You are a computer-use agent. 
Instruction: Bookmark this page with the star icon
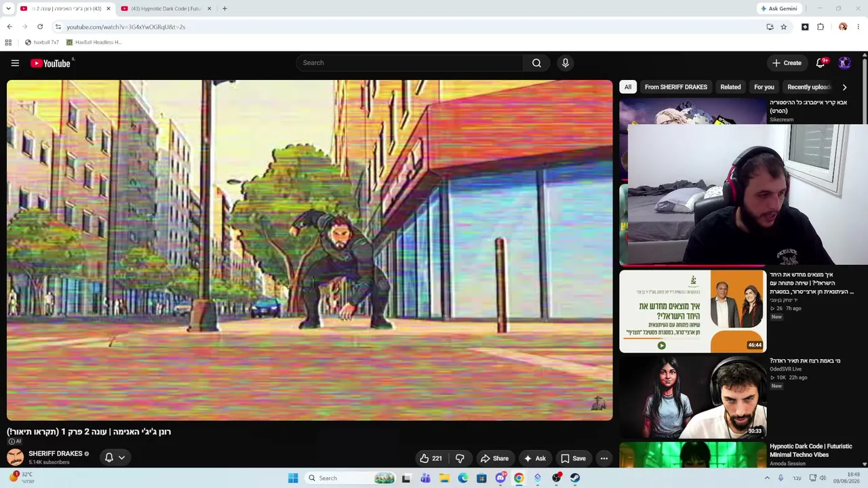point(783,27)
